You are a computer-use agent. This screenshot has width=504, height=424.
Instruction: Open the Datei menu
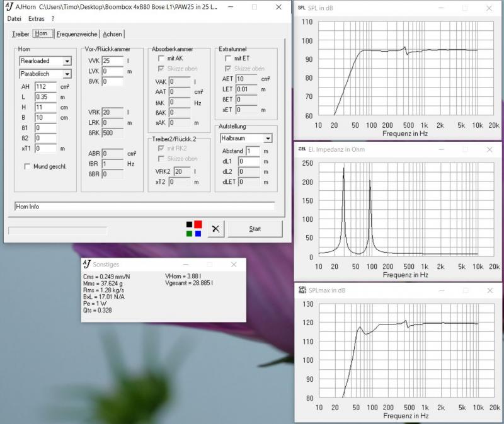14,19
